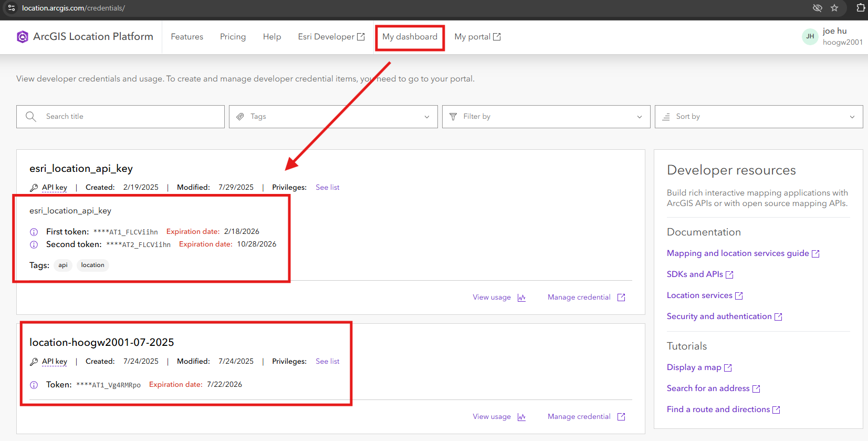The height and width of the screenshot is (441, 868).
Task: Click the token value ****AT2_FLCViihn
Action: point(138,244)
